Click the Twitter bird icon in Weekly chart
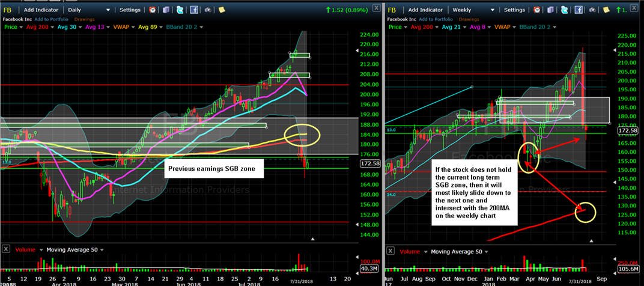Screen dimensions: 644x286 tap(564, 10)
